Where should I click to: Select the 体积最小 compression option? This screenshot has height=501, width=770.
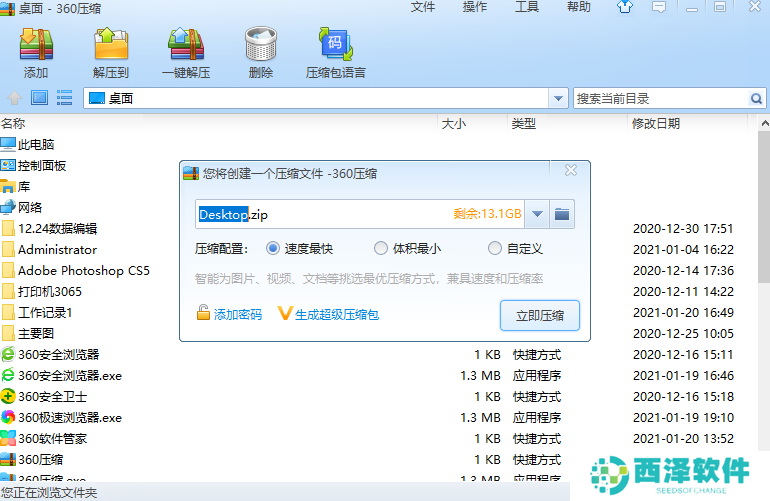pyautogui.click(x=380, y=248)
